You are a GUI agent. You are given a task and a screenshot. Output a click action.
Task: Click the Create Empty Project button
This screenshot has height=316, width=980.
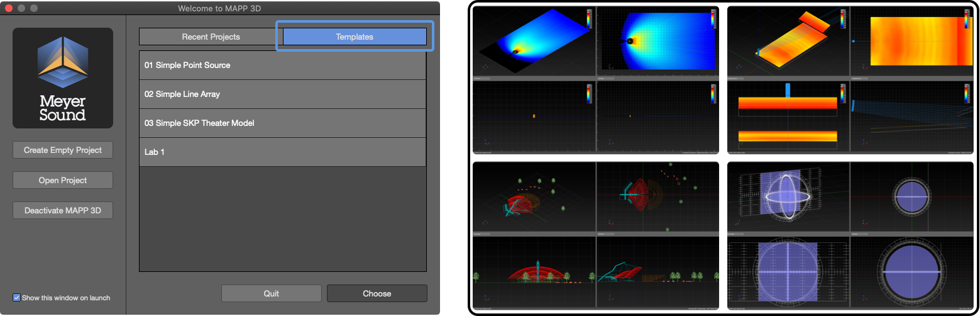pos(63,150)
